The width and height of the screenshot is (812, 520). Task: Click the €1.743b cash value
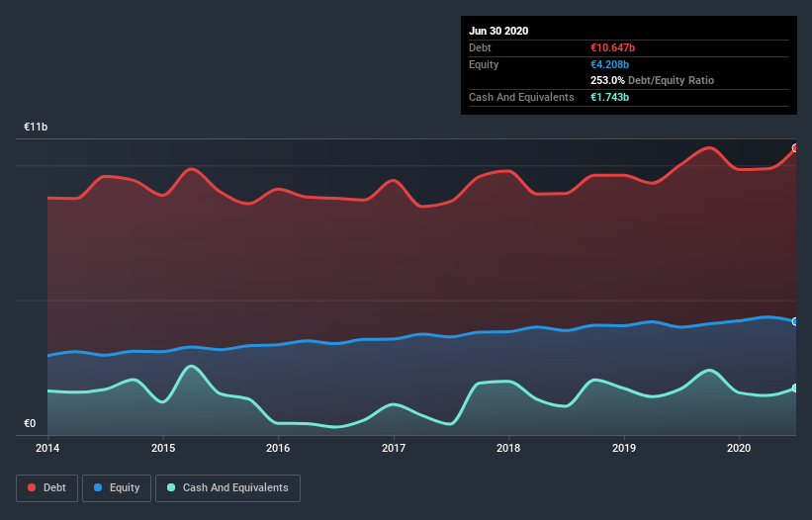[609, 97]
